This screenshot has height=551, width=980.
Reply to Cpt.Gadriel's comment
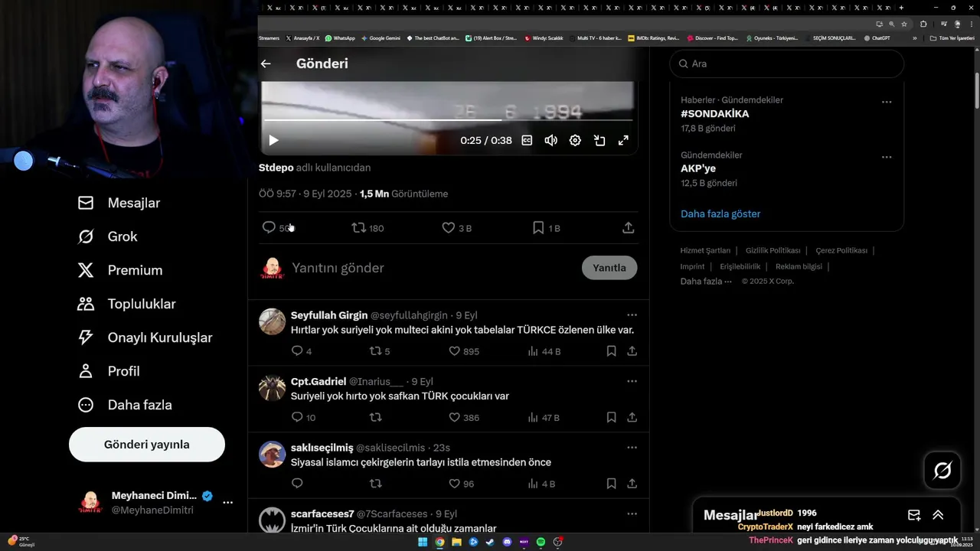[x=303, y=417]
